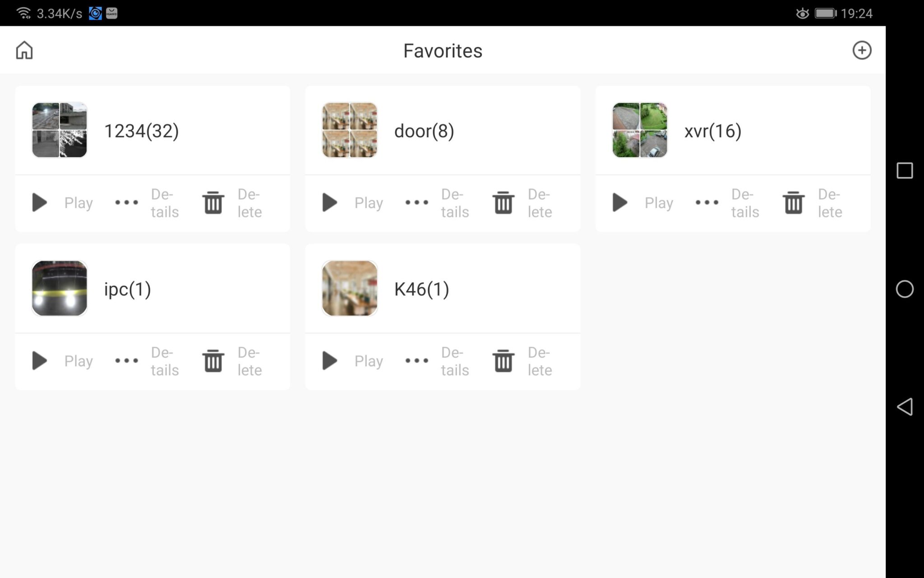Open the Home screen from top left

[x=25, y=50]
